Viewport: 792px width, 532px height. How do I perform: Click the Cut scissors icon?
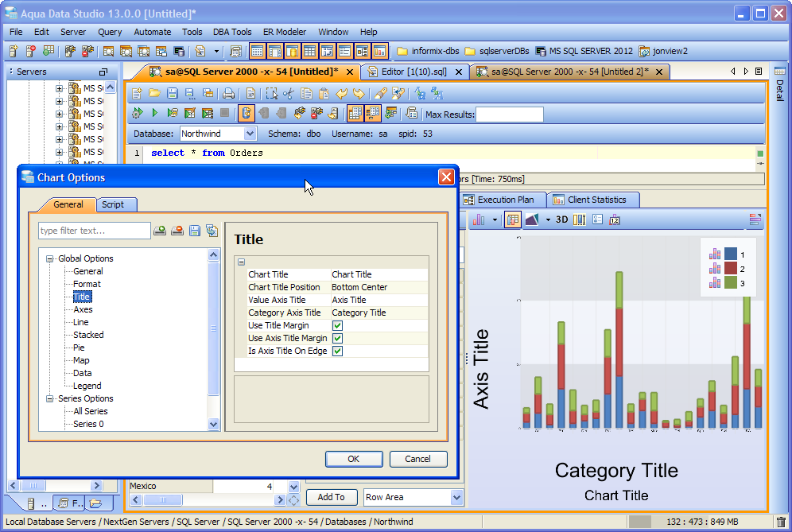pyautogui.click(x=289, y=93)
